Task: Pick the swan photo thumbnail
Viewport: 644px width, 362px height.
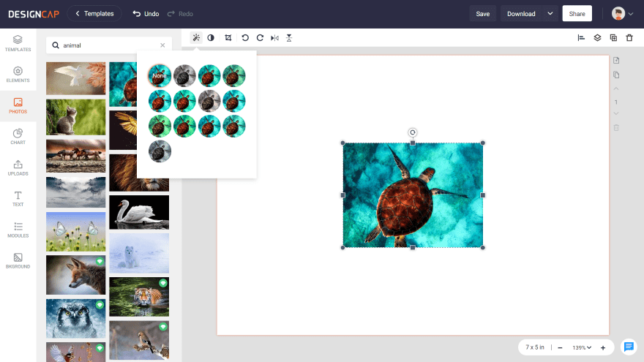Action: point(139,212)
